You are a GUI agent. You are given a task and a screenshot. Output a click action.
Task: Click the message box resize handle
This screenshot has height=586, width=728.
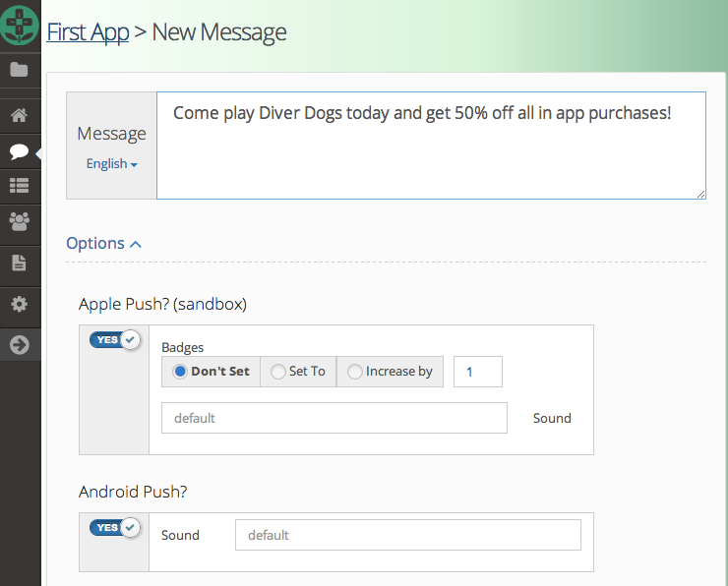point(701,195)
